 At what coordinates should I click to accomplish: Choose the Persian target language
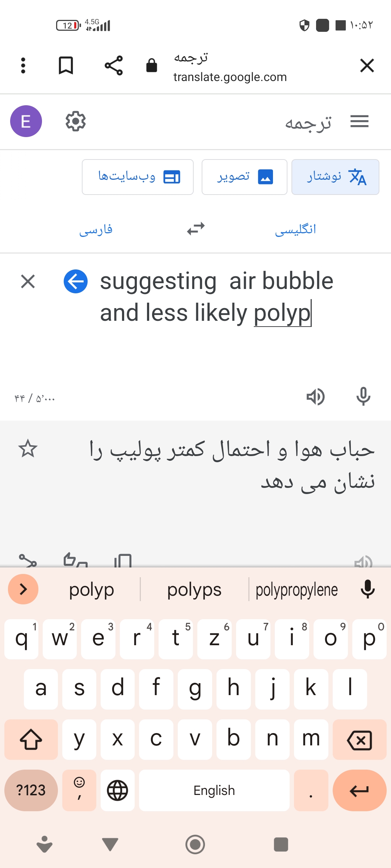click(x=96, y=229)
